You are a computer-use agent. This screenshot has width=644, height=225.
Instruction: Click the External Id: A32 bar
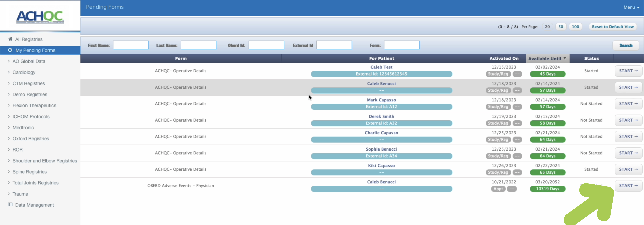tap(382, 123)
